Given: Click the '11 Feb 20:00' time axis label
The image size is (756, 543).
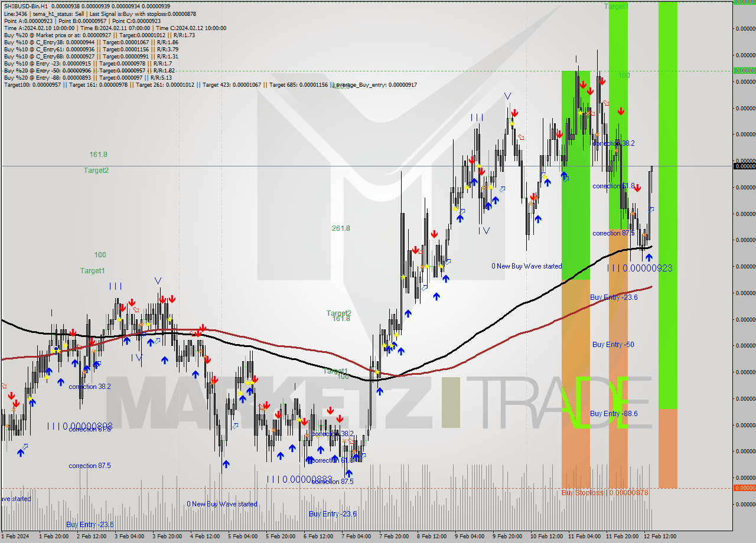Looking at the screenshot, I should click(622, 536).
